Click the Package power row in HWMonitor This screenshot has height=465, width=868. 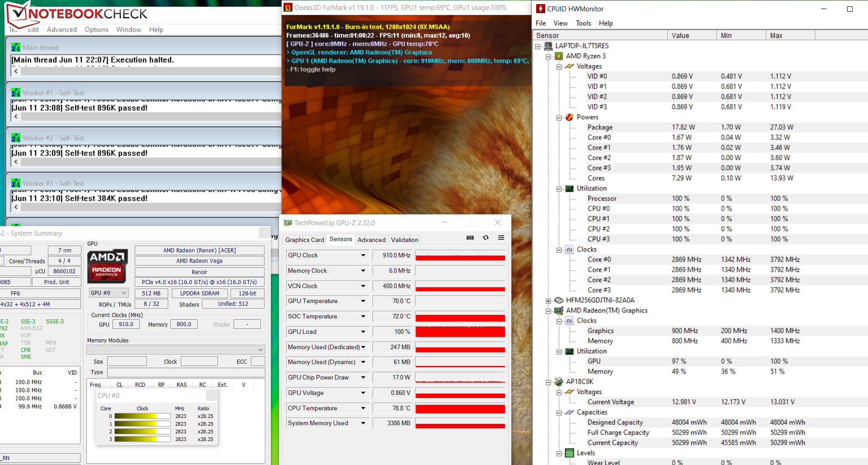click(700, 128)
